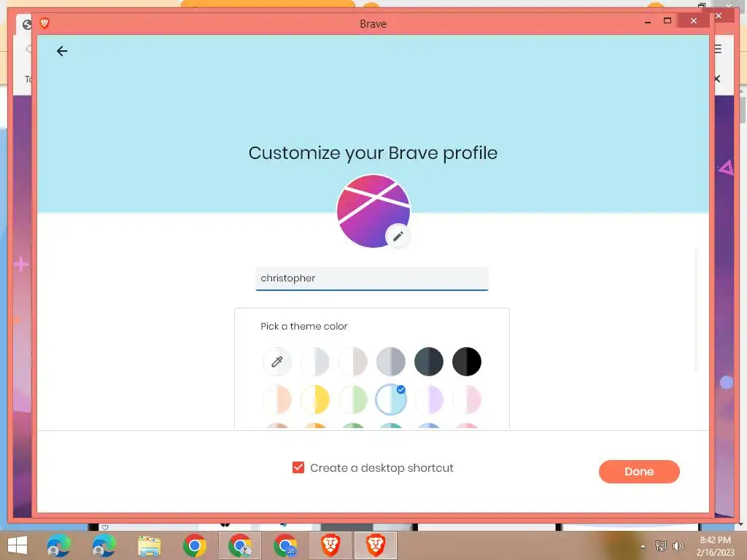Uncheck Create a desktop shortcut
Screen dimensions: 747x560
pos(298,467)
